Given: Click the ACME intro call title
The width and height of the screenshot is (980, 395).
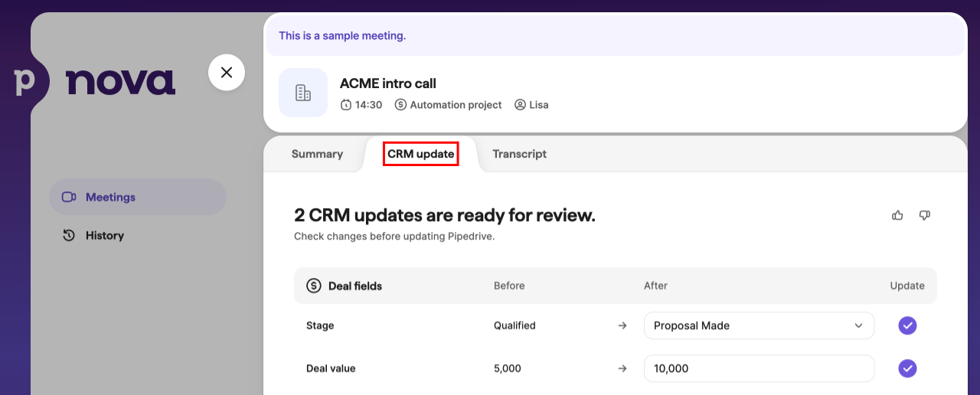Looking at the screenshot, I should click(x=388, y=83).
